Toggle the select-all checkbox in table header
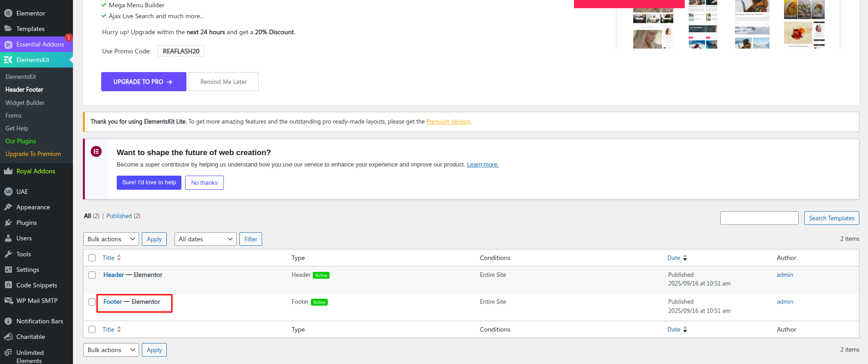Viewport: 868px width, 364px height. coord(92,258)
